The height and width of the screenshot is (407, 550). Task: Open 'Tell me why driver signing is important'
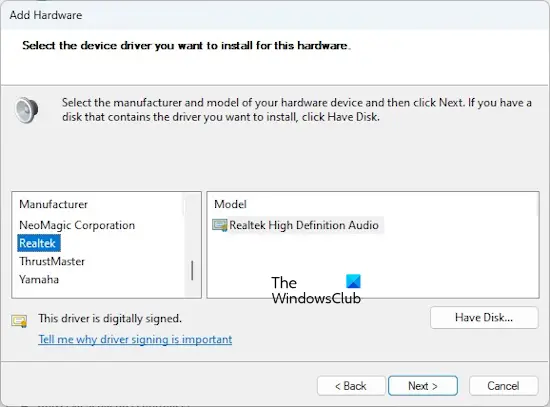pos(135,339)
